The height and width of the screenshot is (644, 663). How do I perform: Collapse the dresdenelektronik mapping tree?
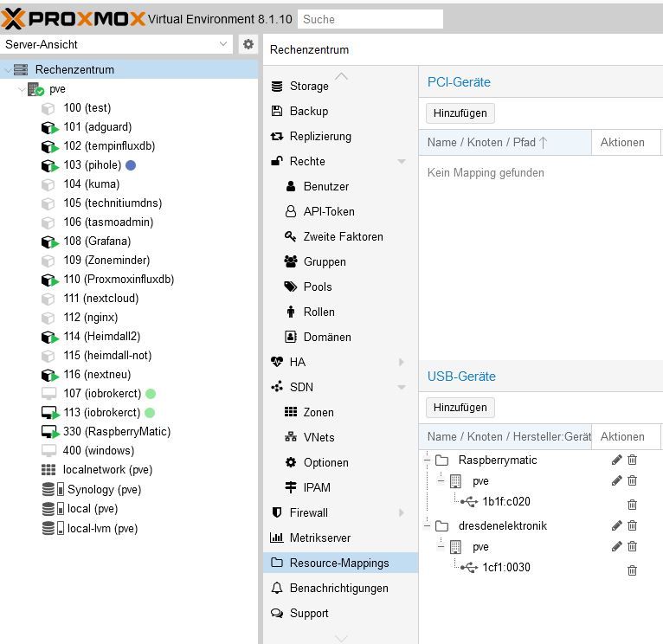click(x=427, y=526)
